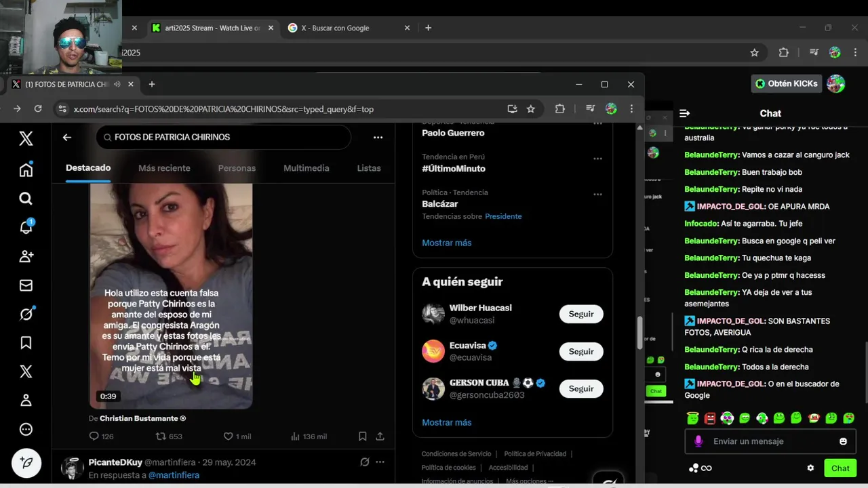Follow Ecuavisa account

click(581, 351)
